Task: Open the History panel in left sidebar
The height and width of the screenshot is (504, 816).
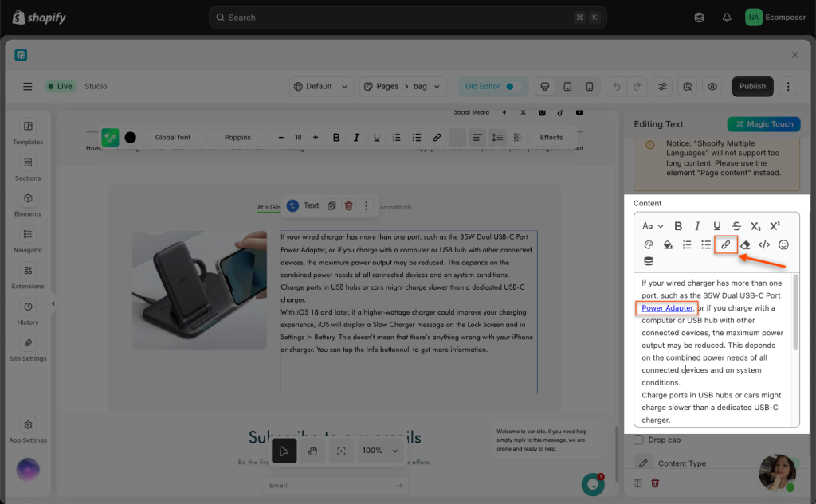Action: pyautogui.click(x=28, y=312)
